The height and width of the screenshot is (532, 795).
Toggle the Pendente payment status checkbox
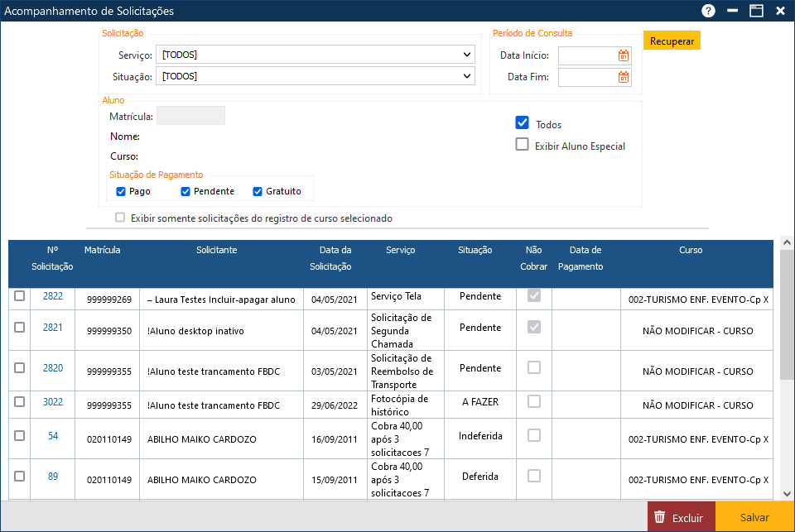pos(185,192)
